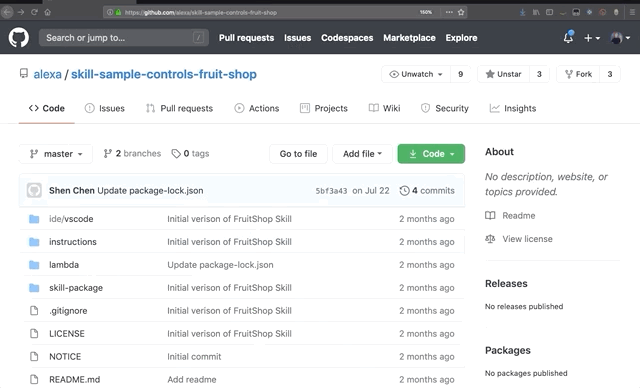Image resolution: width=640 pixels, height=388 pixels.
Task: Open the ide/vscode folder
Action: (71, 219)
